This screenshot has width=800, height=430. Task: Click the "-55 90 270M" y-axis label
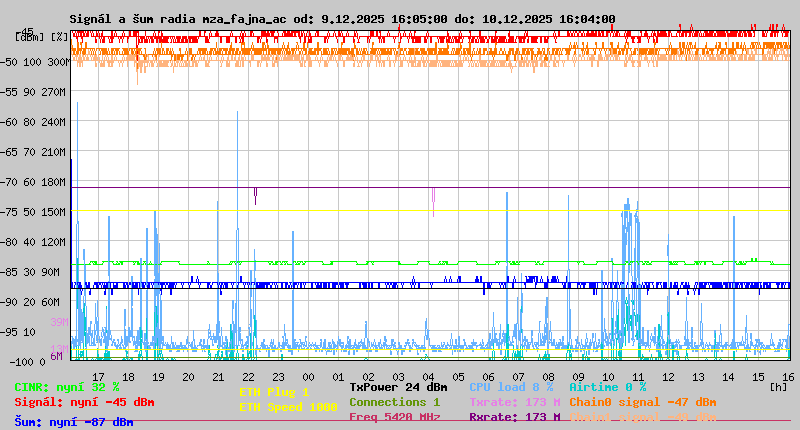point(33,92)
